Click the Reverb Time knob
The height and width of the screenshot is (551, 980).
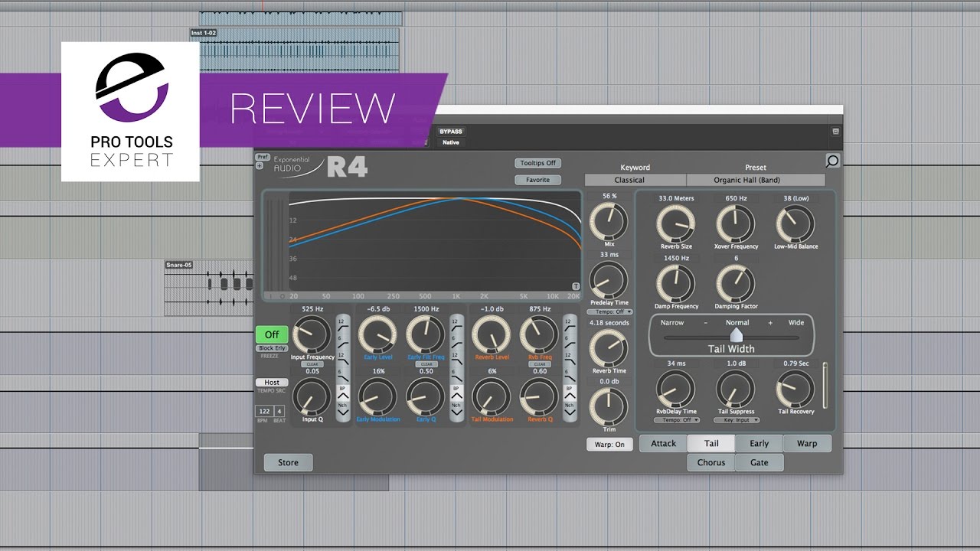coord(609,348)
